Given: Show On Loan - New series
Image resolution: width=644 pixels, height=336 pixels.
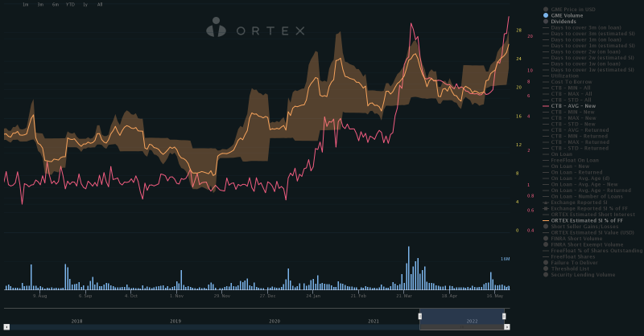Looking at the screenshot, I should click(x=566, y=166).
